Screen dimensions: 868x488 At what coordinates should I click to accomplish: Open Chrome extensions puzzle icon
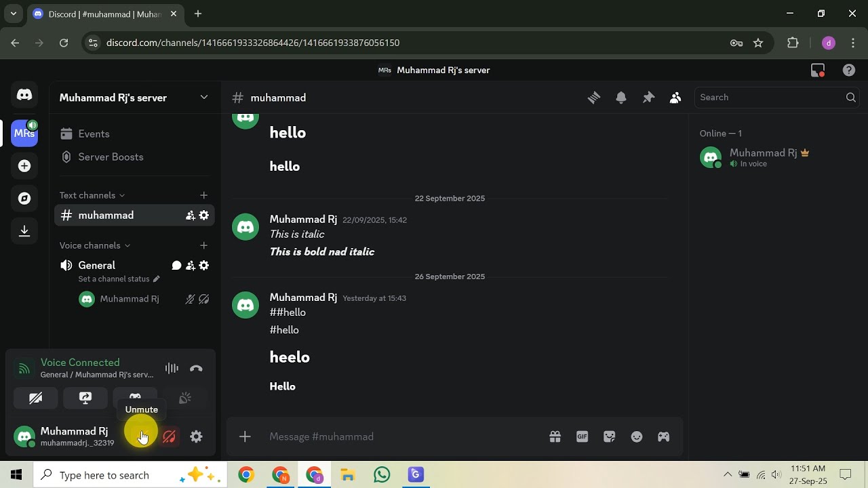[793, 43]
